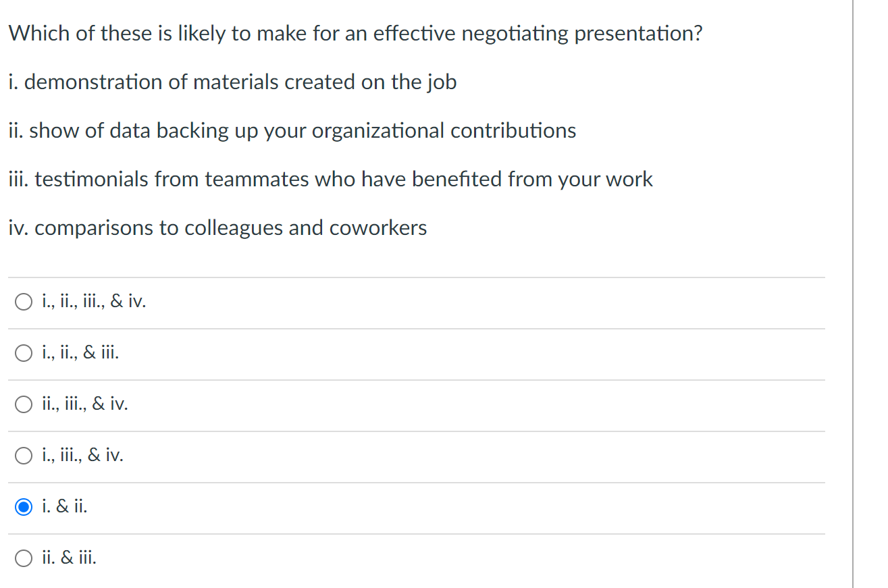The height and width of the screenshot is (588, 888).
Task: Select the radio button for "i., iii., & iv."
Action: (x=23, y=456)
